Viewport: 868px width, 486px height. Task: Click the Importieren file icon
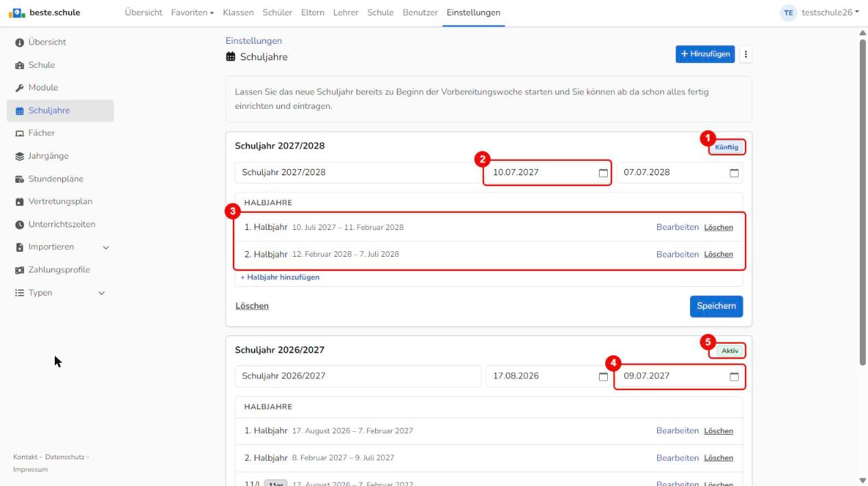(x=19, y=247)
